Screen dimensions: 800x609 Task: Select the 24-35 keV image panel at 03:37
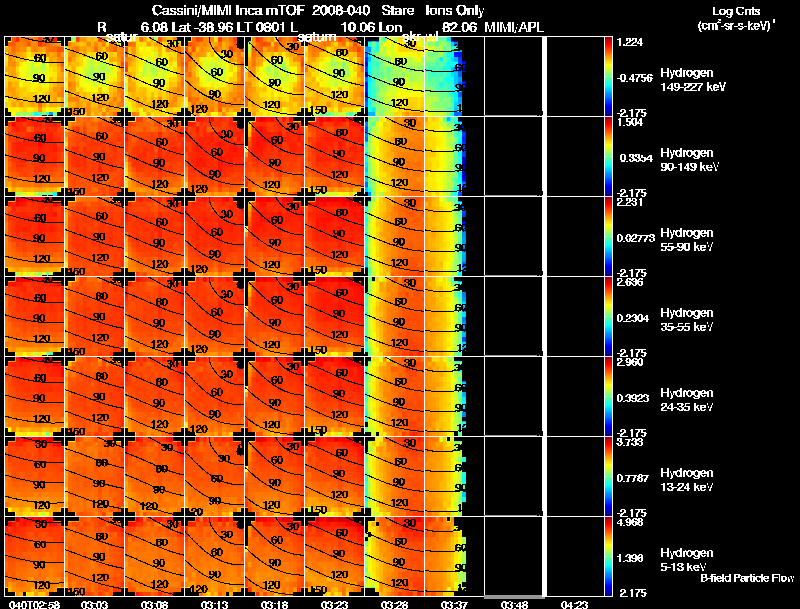pyautogui.click(x=455, y=397)
